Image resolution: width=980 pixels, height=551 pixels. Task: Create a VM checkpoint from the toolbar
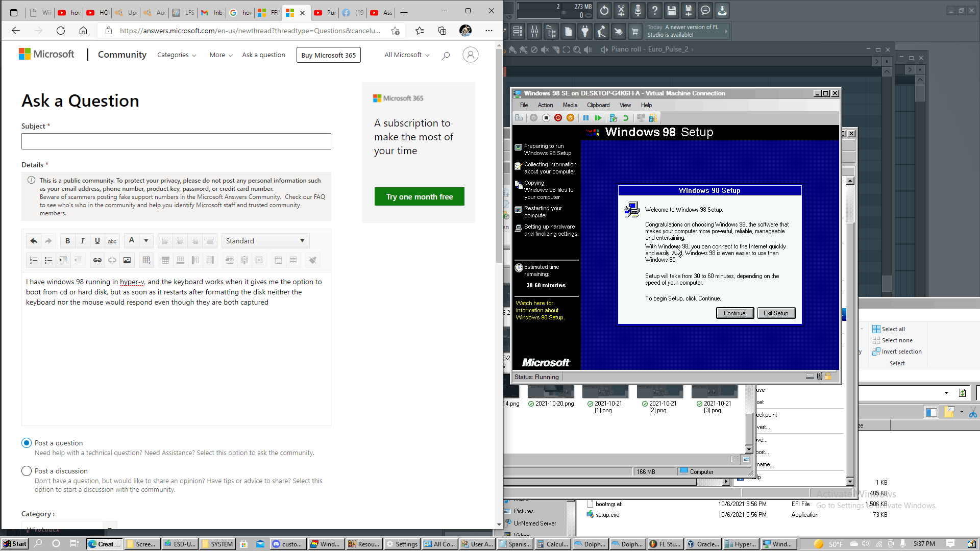coord(614,118)
